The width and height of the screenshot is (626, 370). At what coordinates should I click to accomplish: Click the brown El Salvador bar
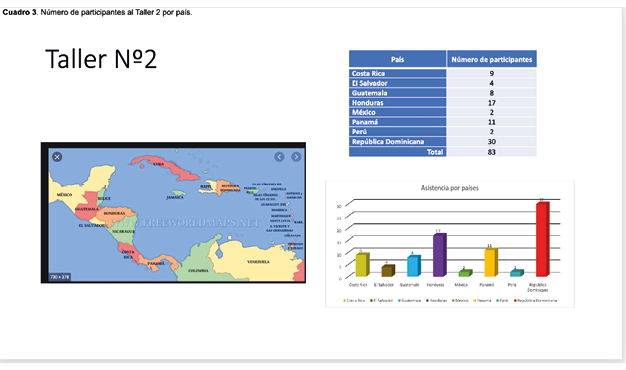pyautogui.click(x=388, y=271)
